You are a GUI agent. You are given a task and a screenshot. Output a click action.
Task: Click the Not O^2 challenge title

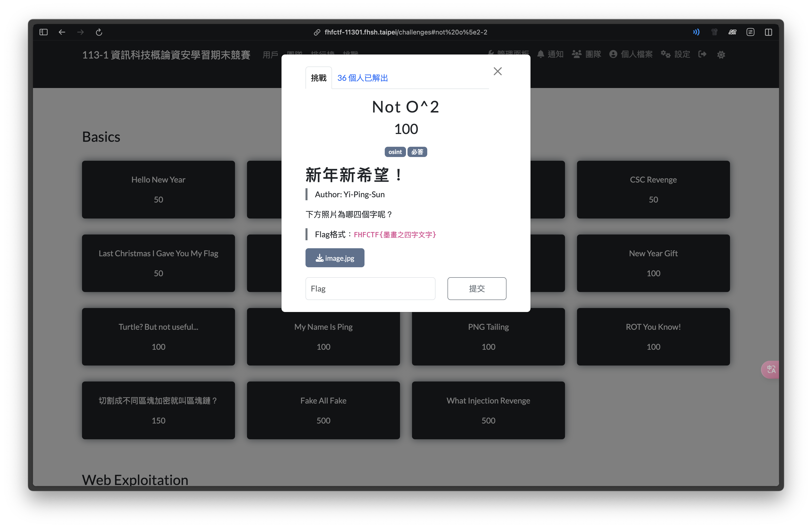(x=406, y=107)
